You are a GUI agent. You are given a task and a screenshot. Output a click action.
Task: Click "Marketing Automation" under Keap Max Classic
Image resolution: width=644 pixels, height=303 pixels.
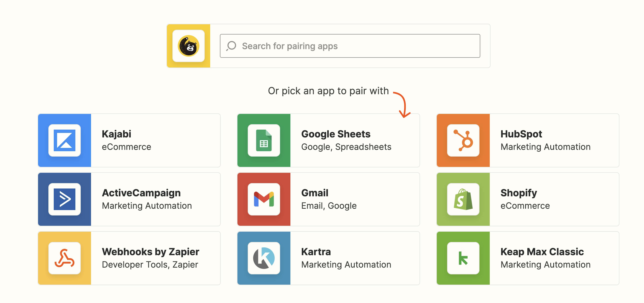coord(546,264)
